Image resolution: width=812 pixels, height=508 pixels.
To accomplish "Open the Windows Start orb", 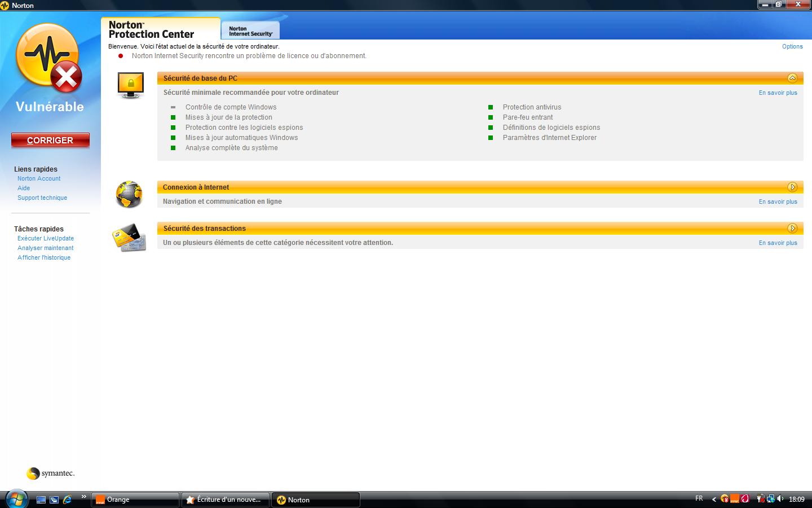I will [16, 499].
